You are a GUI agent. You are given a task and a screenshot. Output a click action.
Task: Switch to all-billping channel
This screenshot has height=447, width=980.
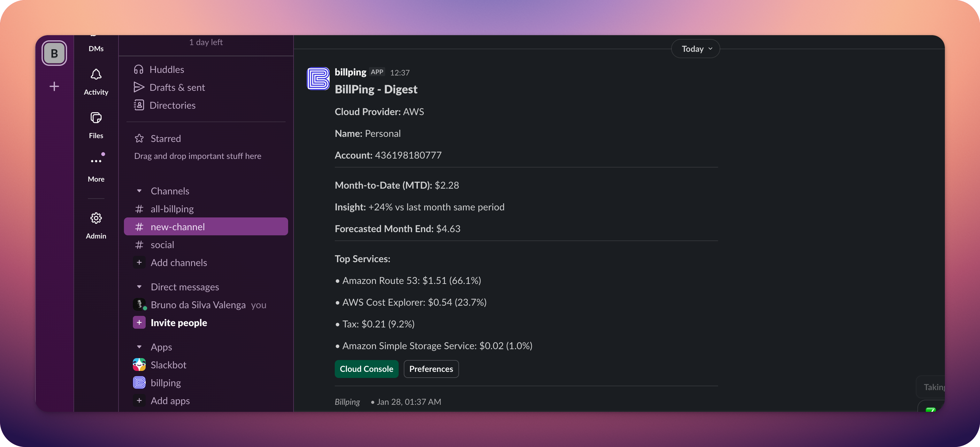click(x=172, y=209)
